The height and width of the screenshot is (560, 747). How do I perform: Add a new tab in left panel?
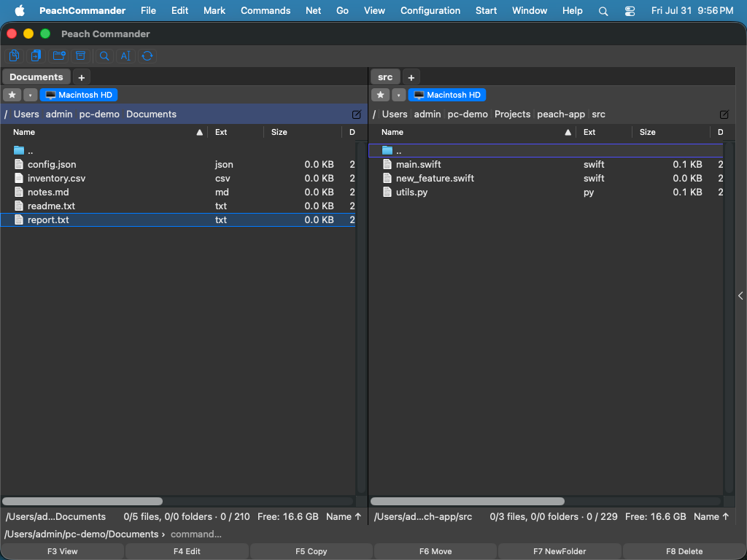82,77
